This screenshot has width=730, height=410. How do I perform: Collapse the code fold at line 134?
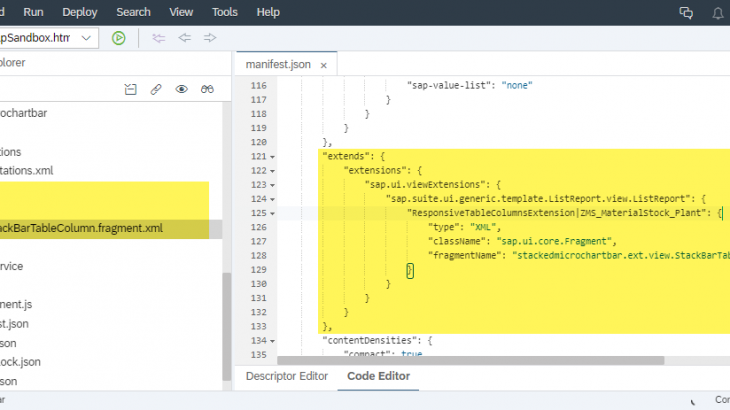click(272, 342)
